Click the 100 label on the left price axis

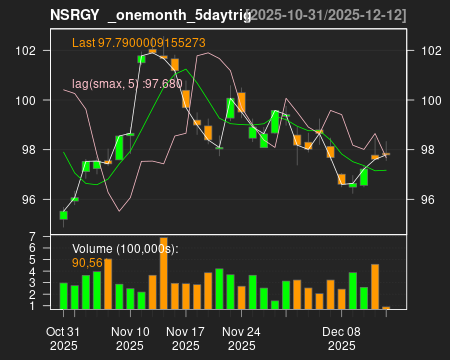[x=25, y=100]
